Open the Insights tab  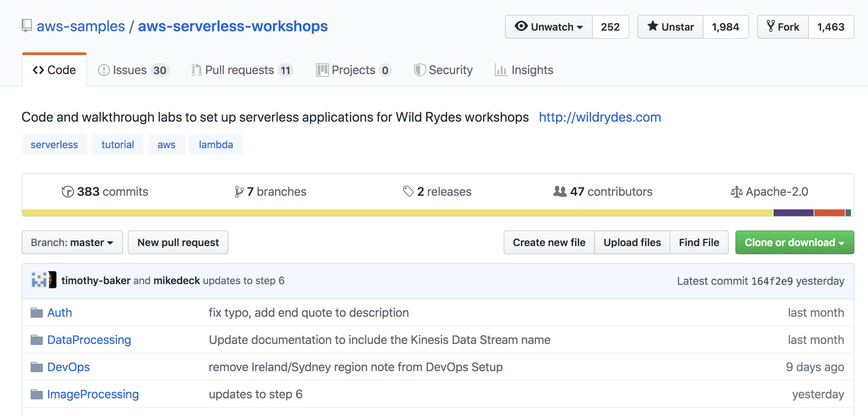click(x=524, y=70)
